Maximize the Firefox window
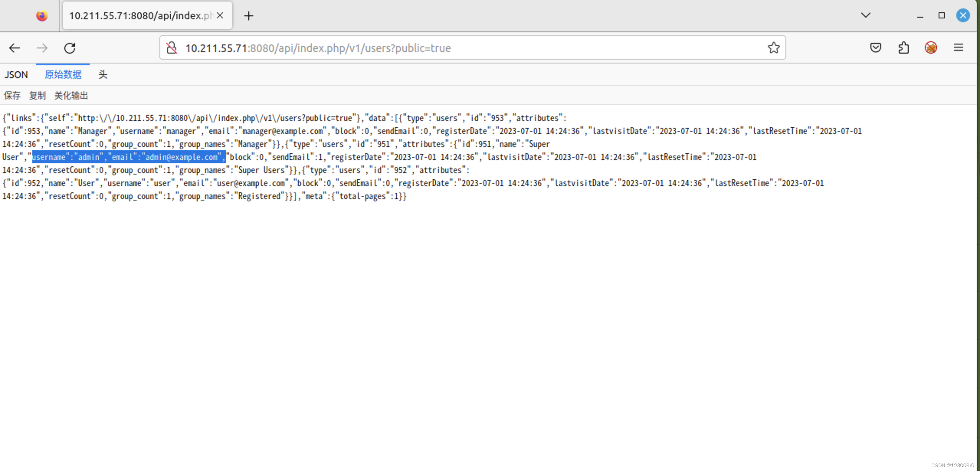 942,15
